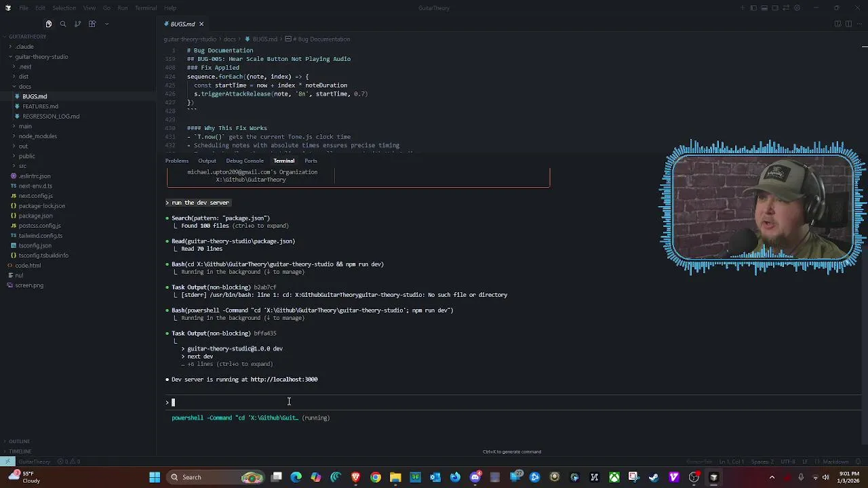The height and width of the screenshot is (488, 868).
Task: Open next-env.d.ts file
Action: click(35, 186)
